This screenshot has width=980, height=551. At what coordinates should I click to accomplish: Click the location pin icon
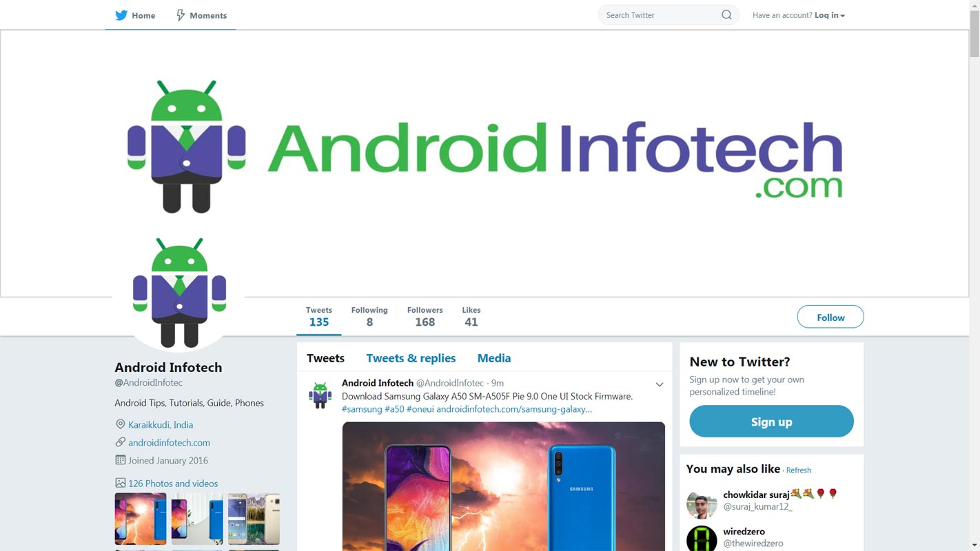tap(120, 424)
